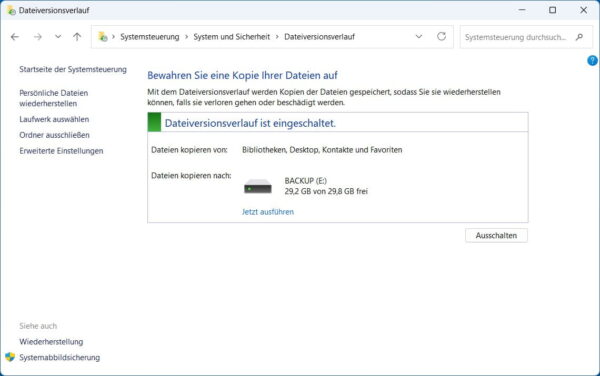The width and height of the screenshot is (600, 376).
Task: Select Dateiversionsverlauf breadcrumb item
Action: click(x=320, y=37)
